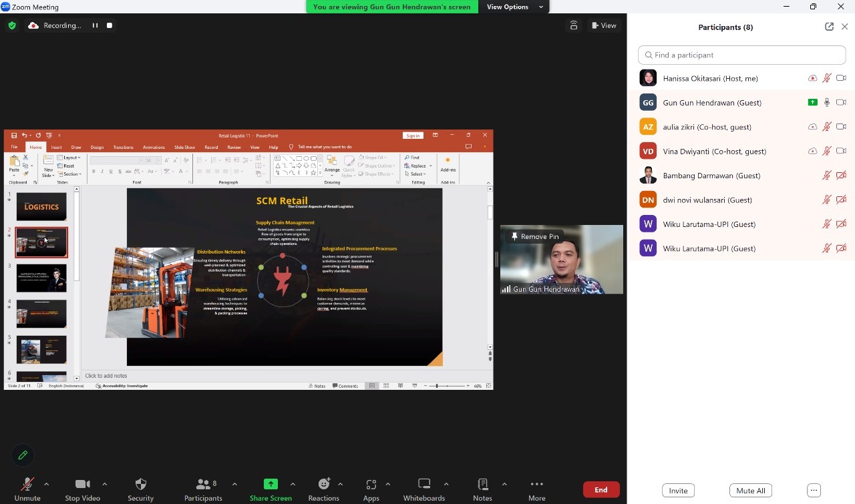Stop the cloud recording
The width and height of the screenshot is (855, 504).
[110, 25]
